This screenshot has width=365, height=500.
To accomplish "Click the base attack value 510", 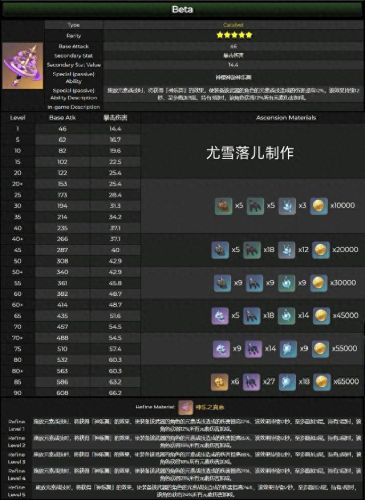I will (62, 349).
